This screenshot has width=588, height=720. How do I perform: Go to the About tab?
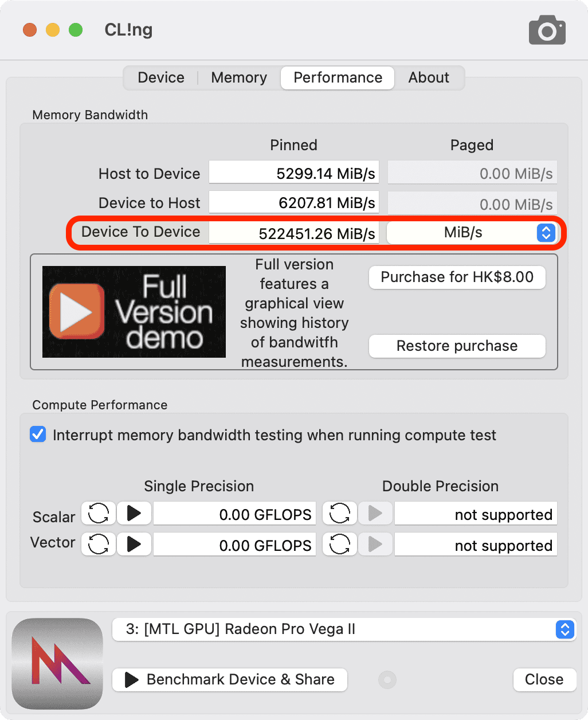click(x=429, y=78)
